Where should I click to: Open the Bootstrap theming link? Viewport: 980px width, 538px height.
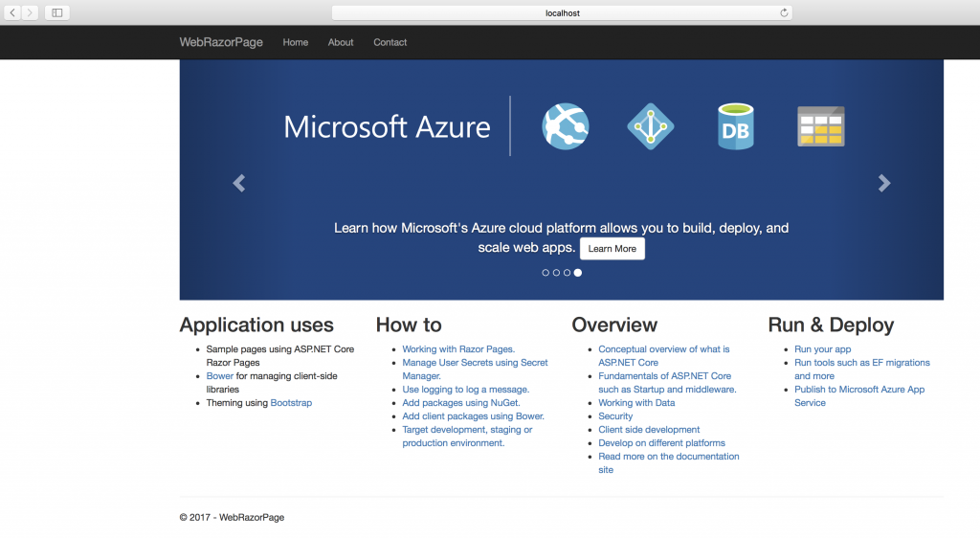point(291,402)
